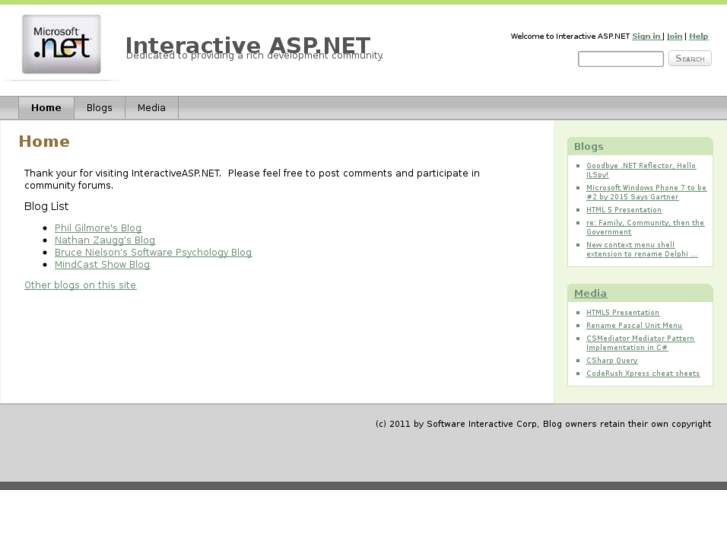Viewport: 727px width, 545px height.
Task: Open MindCast Show Blog
Action: [x=102, y=264]
